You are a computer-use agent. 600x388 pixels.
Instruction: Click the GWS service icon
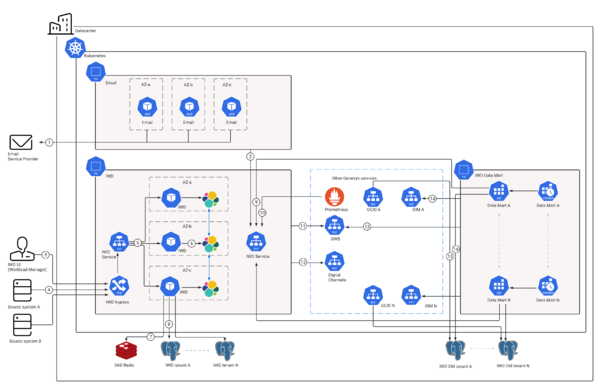[x=335, y=225]
